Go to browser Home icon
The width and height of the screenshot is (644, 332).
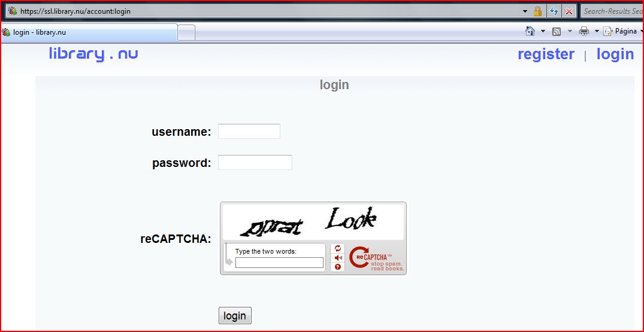[x=530, y=31]
